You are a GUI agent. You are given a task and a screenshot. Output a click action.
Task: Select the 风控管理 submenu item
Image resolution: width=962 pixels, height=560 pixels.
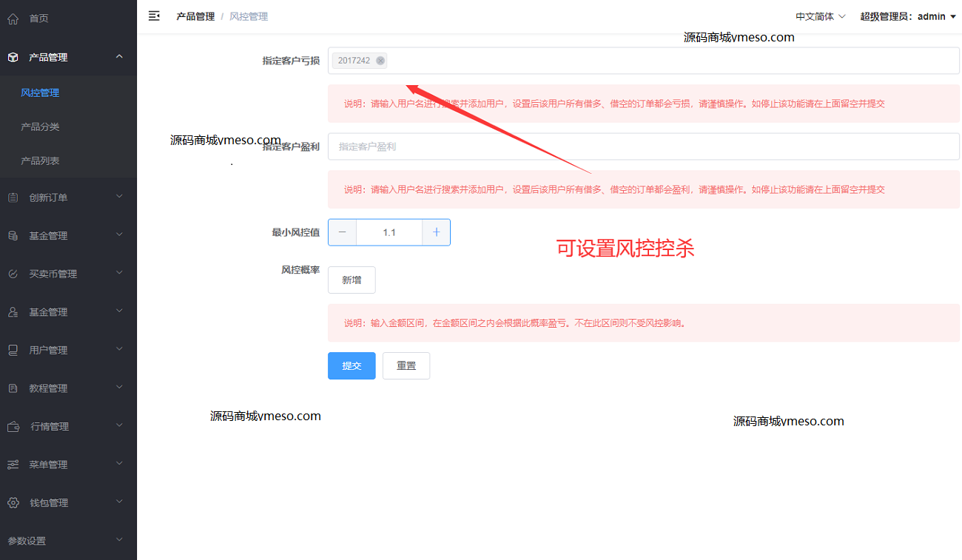(x=40, y=93)
